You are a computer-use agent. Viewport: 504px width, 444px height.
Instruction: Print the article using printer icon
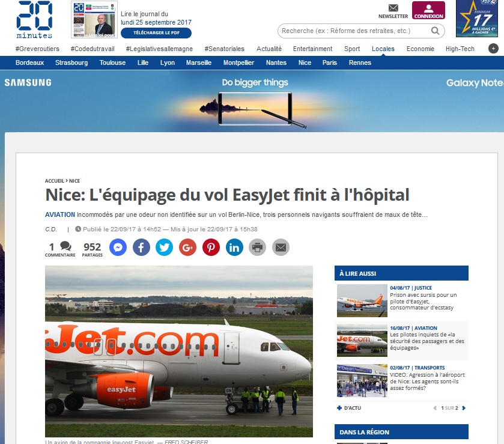(258, 248)
